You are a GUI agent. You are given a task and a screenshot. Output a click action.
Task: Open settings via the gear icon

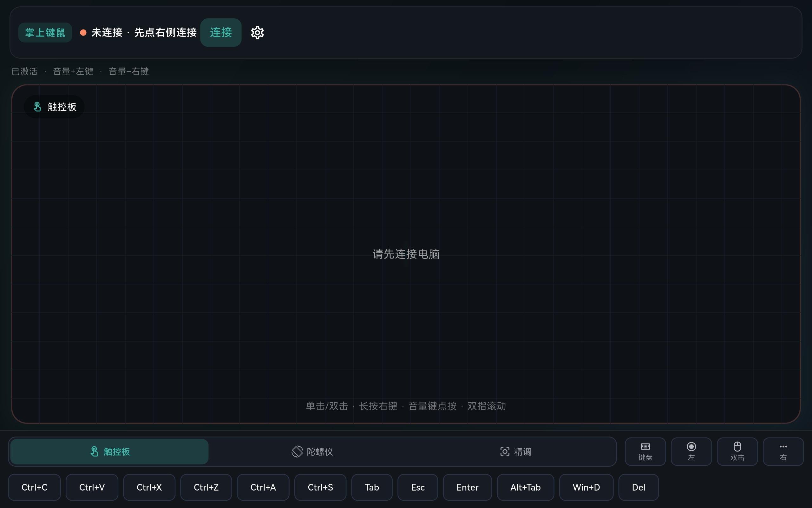257,33
